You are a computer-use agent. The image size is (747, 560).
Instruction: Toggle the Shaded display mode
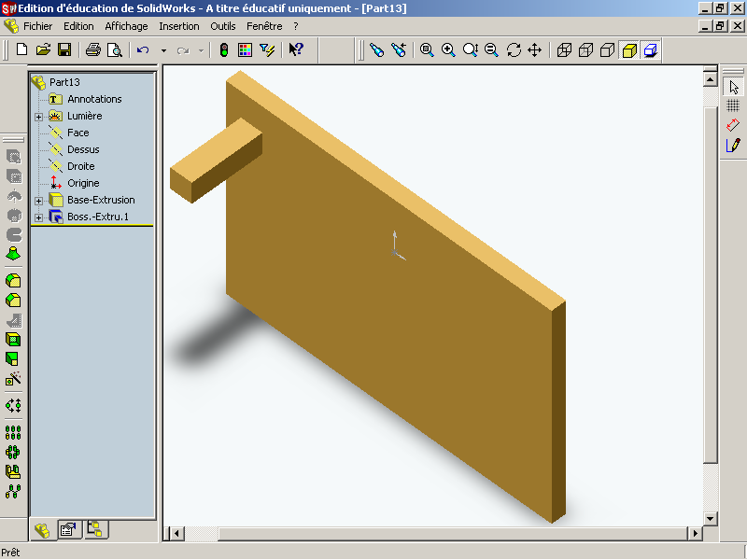629,49
